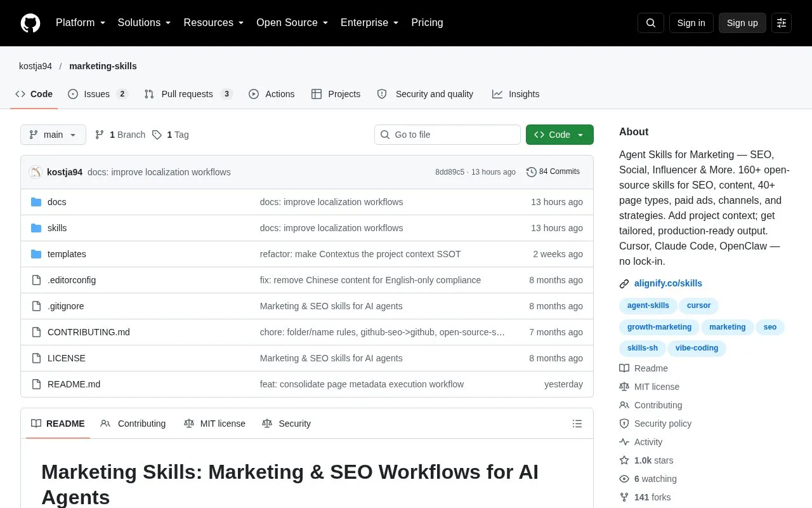The width and height of the screenshot is (812, 508).
Task: Open the README outline list icon
Action: [x=577, y=424]
